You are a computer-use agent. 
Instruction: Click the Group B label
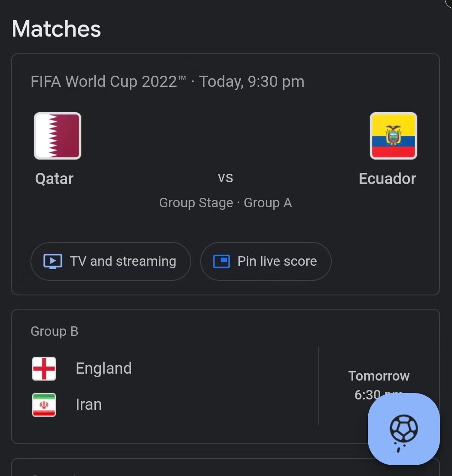click(x=55, y=331)
